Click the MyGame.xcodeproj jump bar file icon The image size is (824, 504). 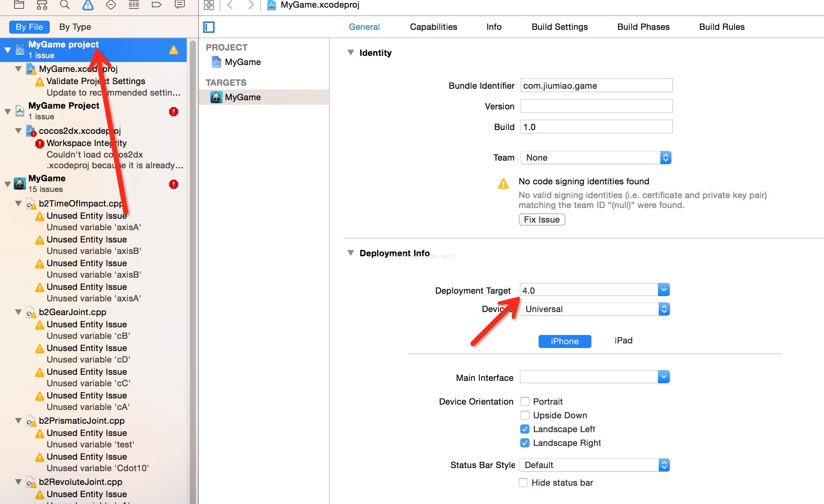click(x=272, y=5)
